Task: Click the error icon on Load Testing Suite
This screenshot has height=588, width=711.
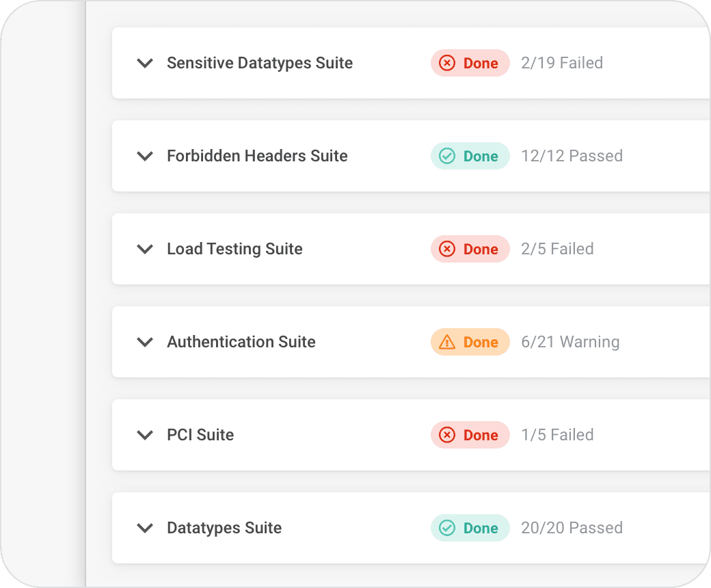Action: click(446, 249)
